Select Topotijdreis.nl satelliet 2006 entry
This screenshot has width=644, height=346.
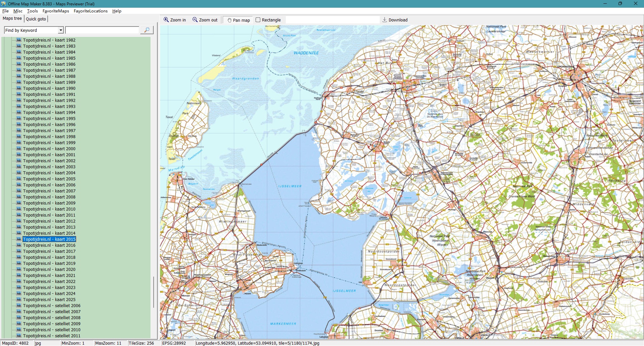52,305
